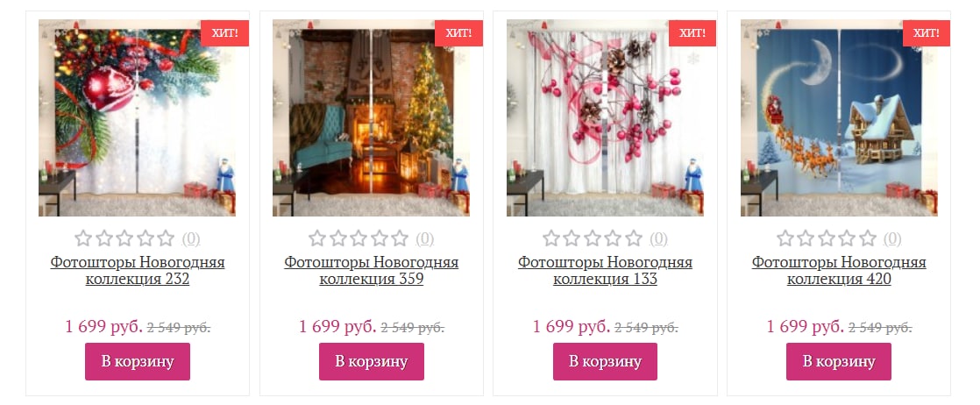The width and height of the screenshot is (980, 405).
Task: Open Фотошторы Новогодняя коллекция 232 link
Action: coord(138,271)
